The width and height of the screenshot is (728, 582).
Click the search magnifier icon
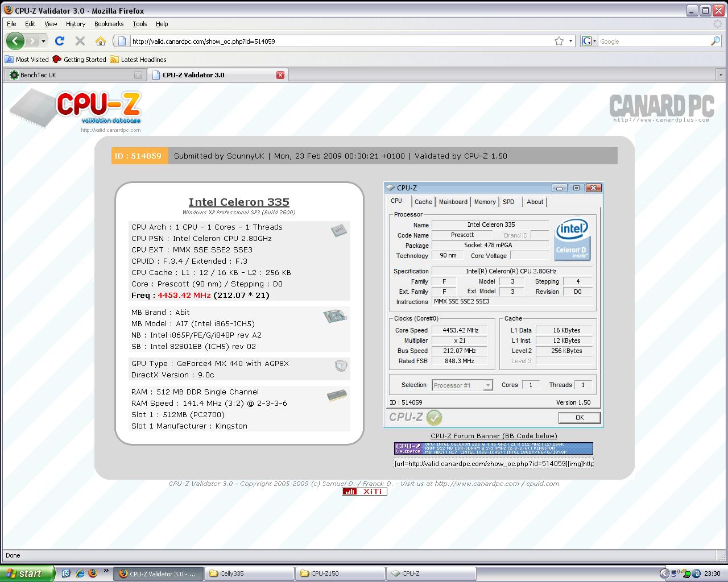click(x=715, y=41)
